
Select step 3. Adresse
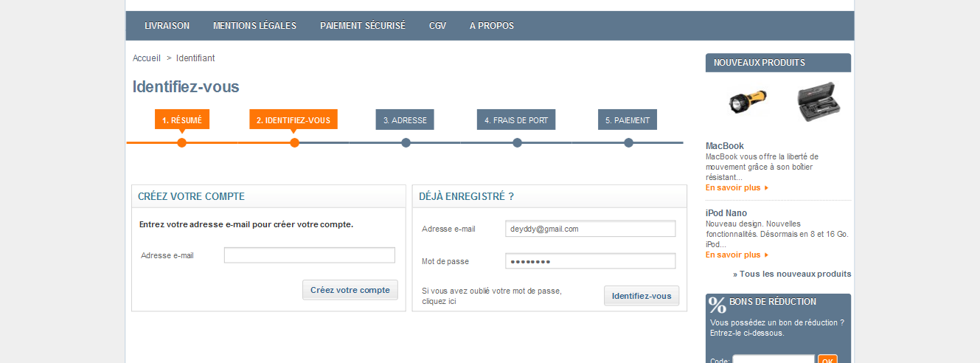click(x=405, y=120)
